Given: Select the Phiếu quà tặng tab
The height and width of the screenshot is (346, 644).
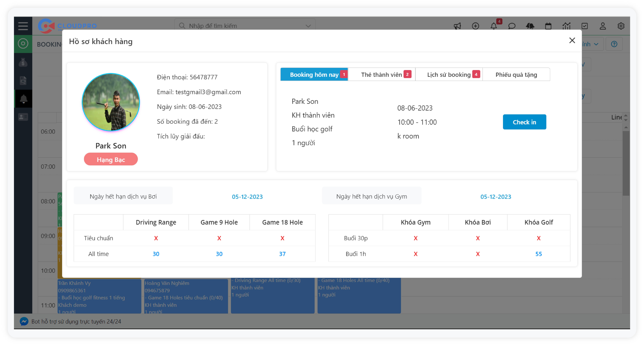Looking at the screenshot, I should pos(516,75).
